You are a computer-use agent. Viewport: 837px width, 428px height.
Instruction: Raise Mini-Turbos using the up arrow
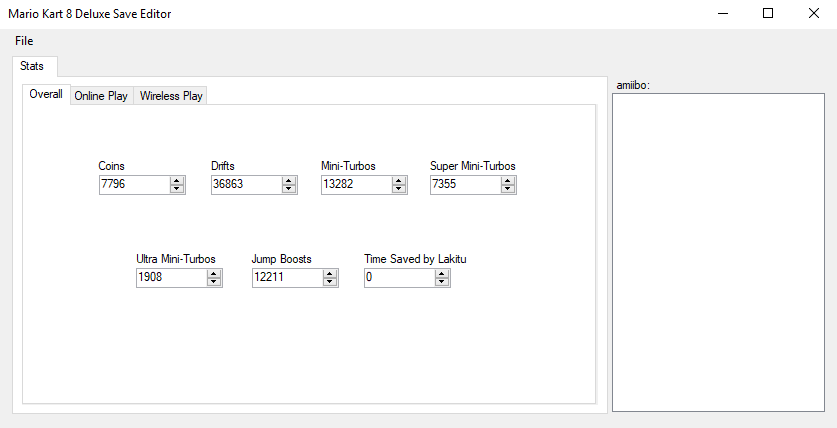click(399, 181)
